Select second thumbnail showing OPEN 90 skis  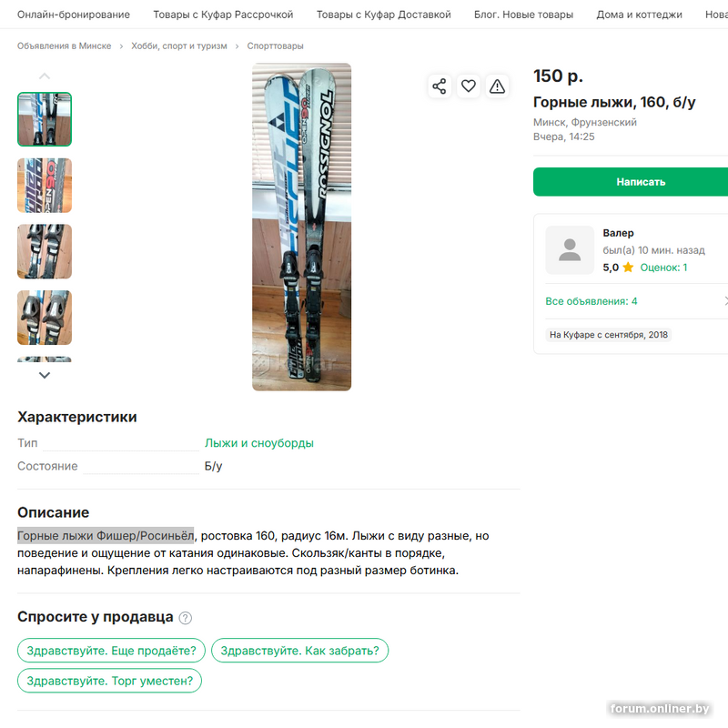coord(45,186)
